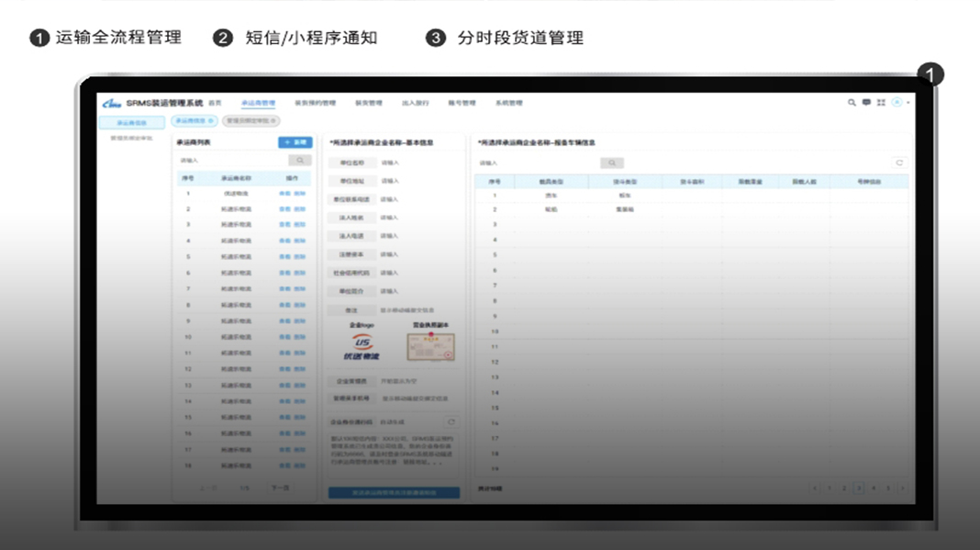The image size is (980, 550).
Task: Click the user avatar icon at top right
Action: (x=897, y=104)
